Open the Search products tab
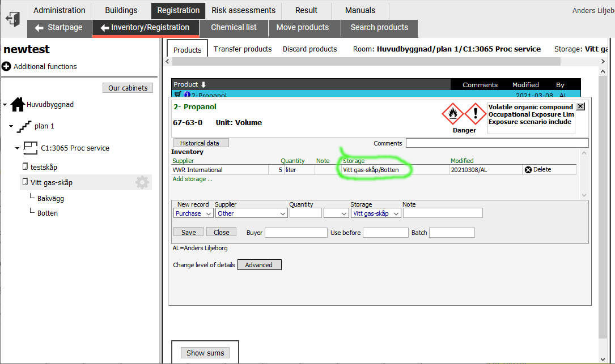 [379, 27]
